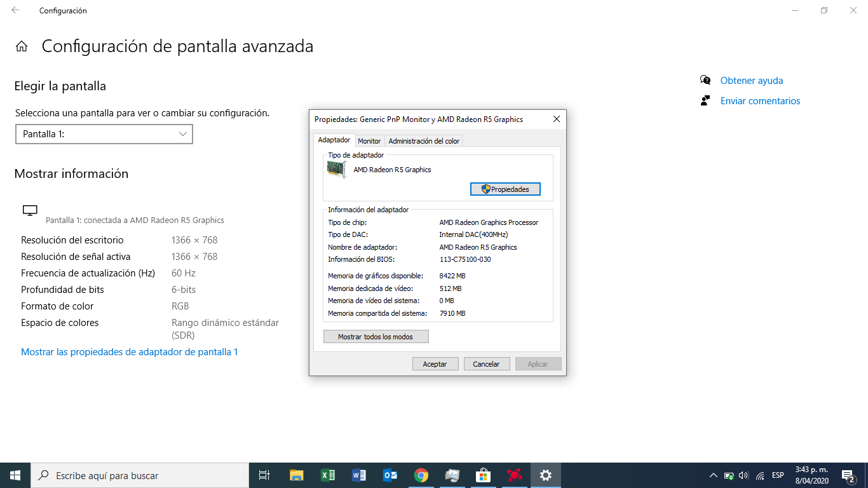The width and height of the screenshot is (868, 488).
Task: Click the 60 Hz refresh rate value
Action: (184, 273)
